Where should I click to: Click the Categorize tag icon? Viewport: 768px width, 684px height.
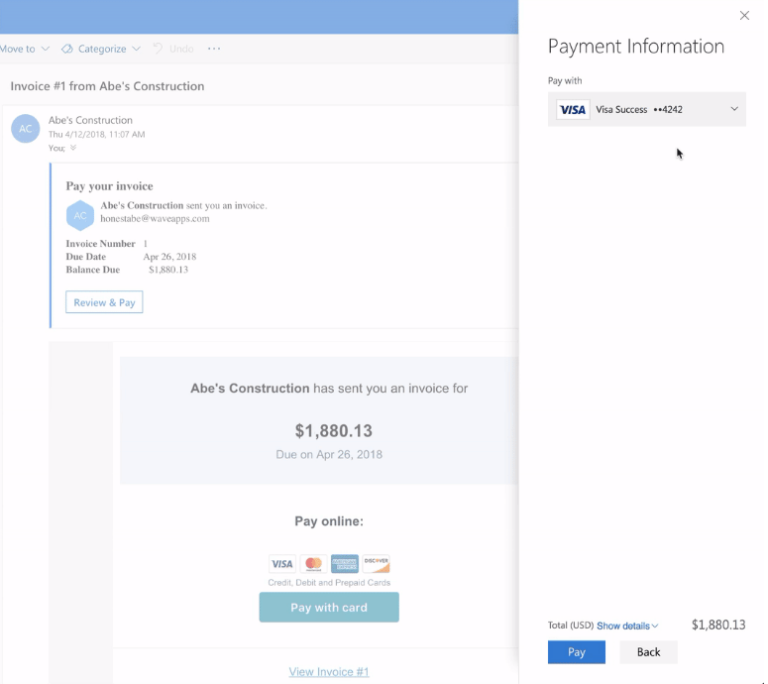click(67, 49)
